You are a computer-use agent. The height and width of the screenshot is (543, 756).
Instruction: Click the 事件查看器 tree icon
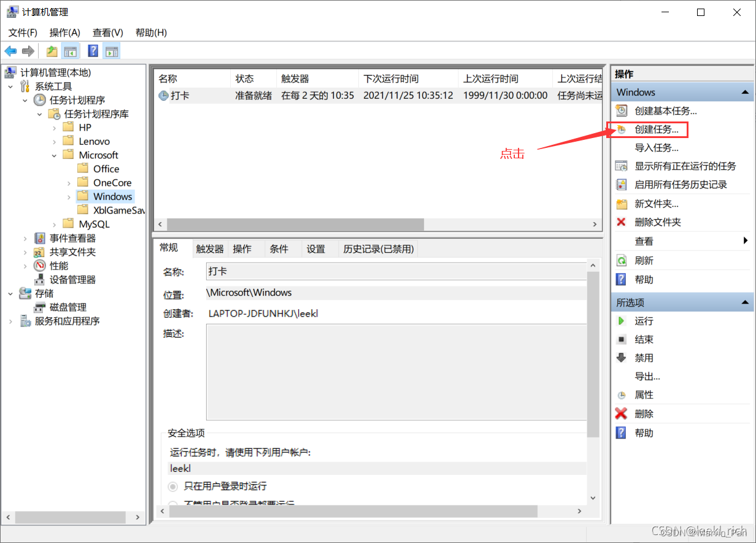tap(40, 238)
